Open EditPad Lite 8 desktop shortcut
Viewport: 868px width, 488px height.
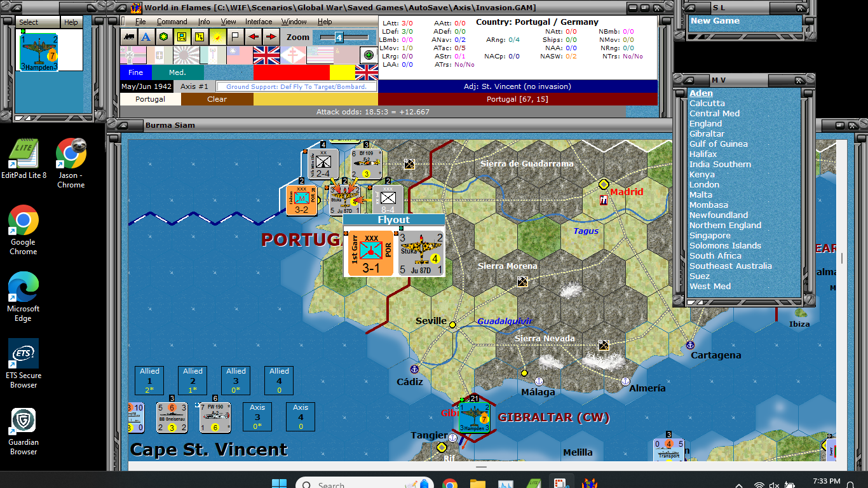point(24,159)
